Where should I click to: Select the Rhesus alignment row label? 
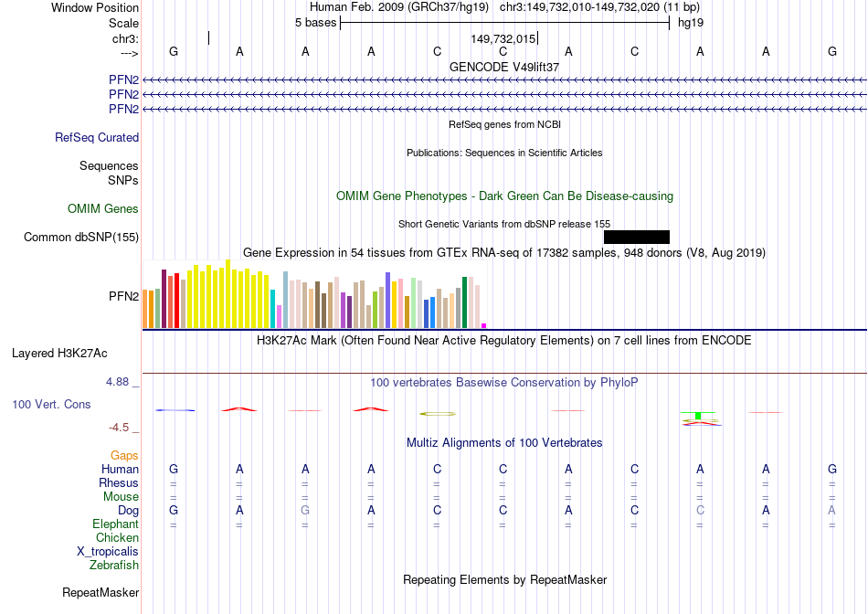coord(119,482)
